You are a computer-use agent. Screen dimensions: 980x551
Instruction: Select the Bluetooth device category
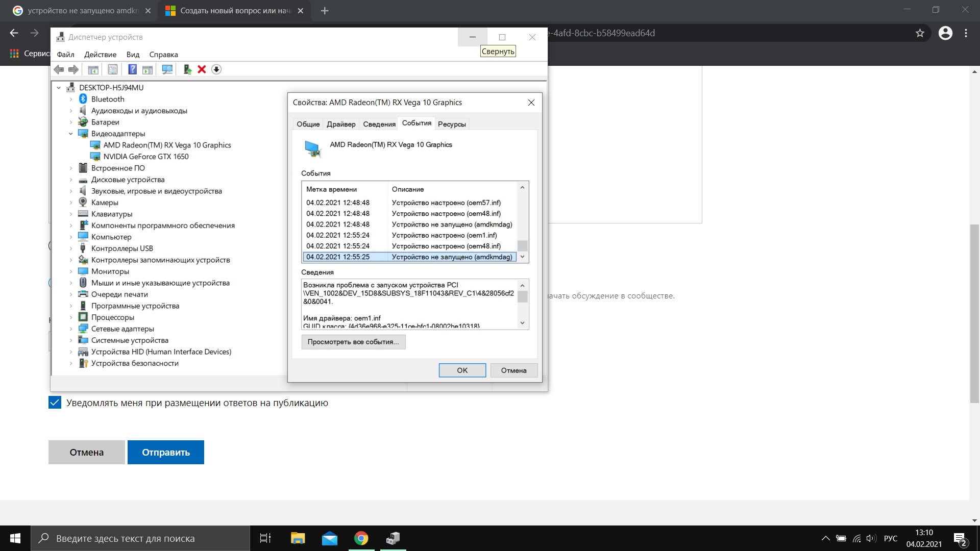point(108,99)
